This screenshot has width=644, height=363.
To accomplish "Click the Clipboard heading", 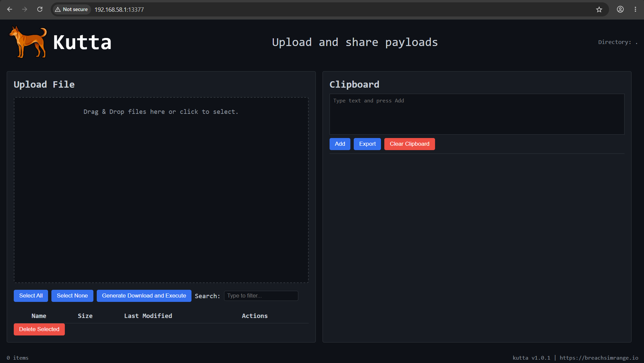I will tap(354, 84).
